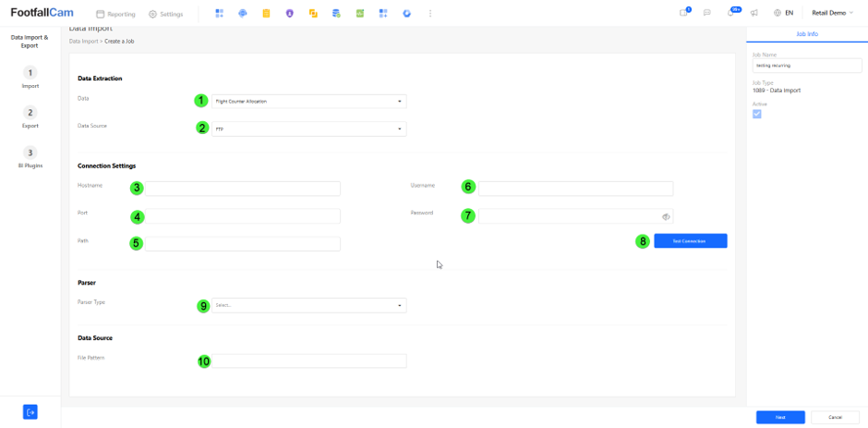Open the orange overlapping squares icon
This screenshot has width=868, height=428.
(x=313, y=14)
